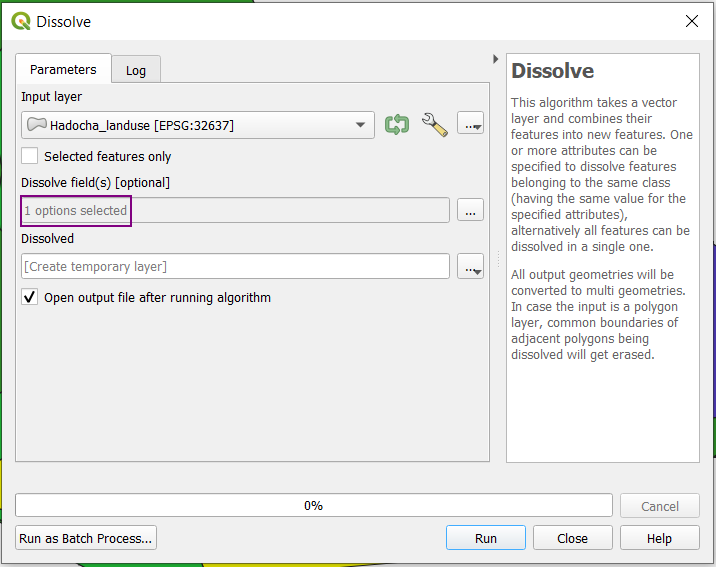The width and height of the screenshot is (716, 567).
Task: Click the 1 options selected field
Action: 235,210
